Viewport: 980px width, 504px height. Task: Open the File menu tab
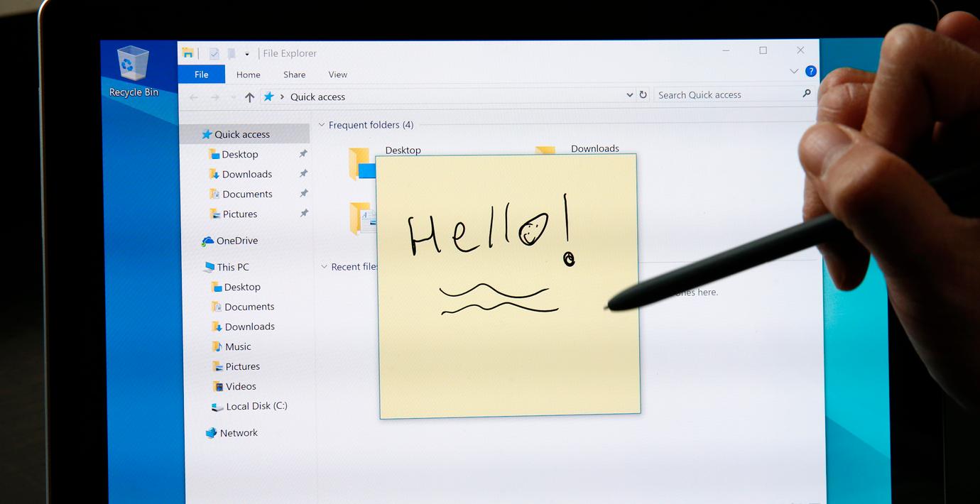(x=201, y=75)
